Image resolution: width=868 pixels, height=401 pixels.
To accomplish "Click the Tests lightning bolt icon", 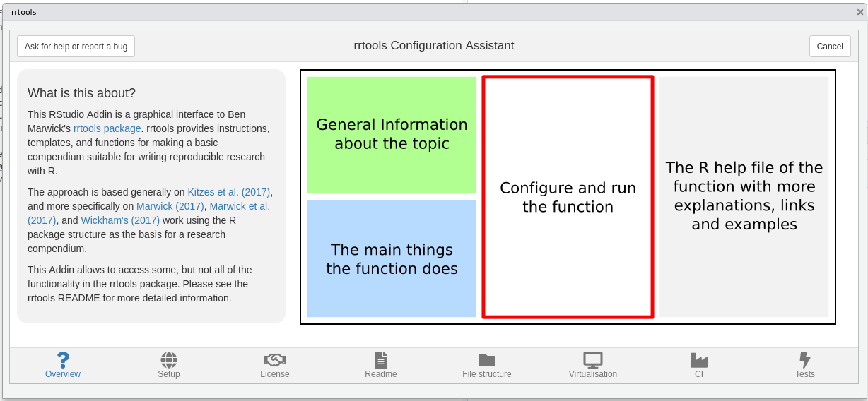I will [x=804, y=360].
